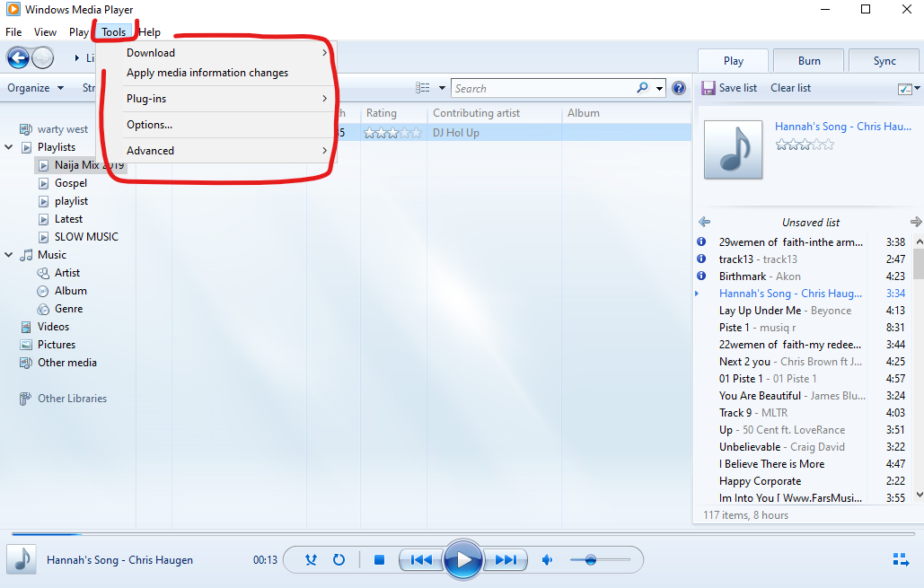Open the view options dropdown arrow
Image resolution: width=924 pixels, height=588 pixels.
coord(442,88)
